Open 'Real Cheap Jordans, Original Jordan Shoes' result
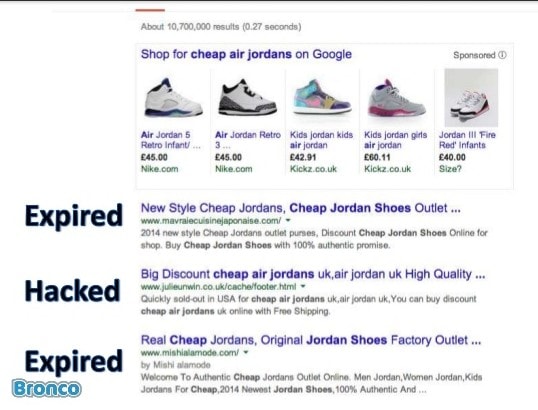Screen dimensions: 538x410 311,340
